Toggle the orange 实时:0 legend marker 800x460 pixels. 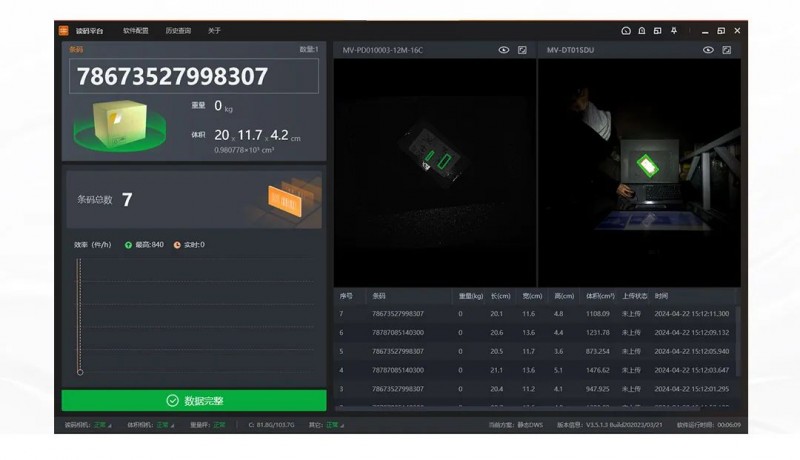[177, 245]
